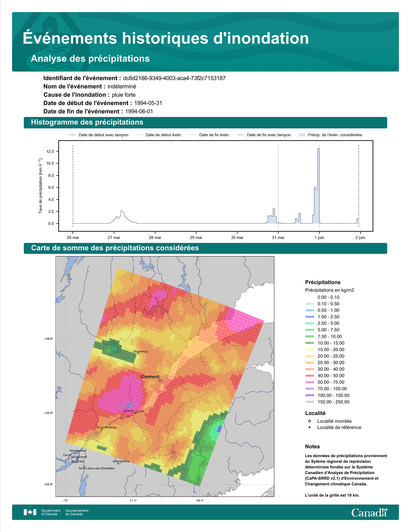
Task: Click the '27 mai' x-axis tick label
Action: click(x=114, y=237)
